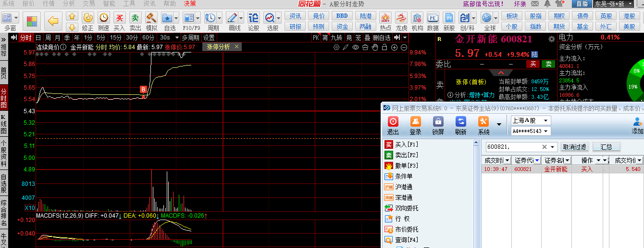Open the 全球 globe icon
644x248 pixels.
click(487, 18)
